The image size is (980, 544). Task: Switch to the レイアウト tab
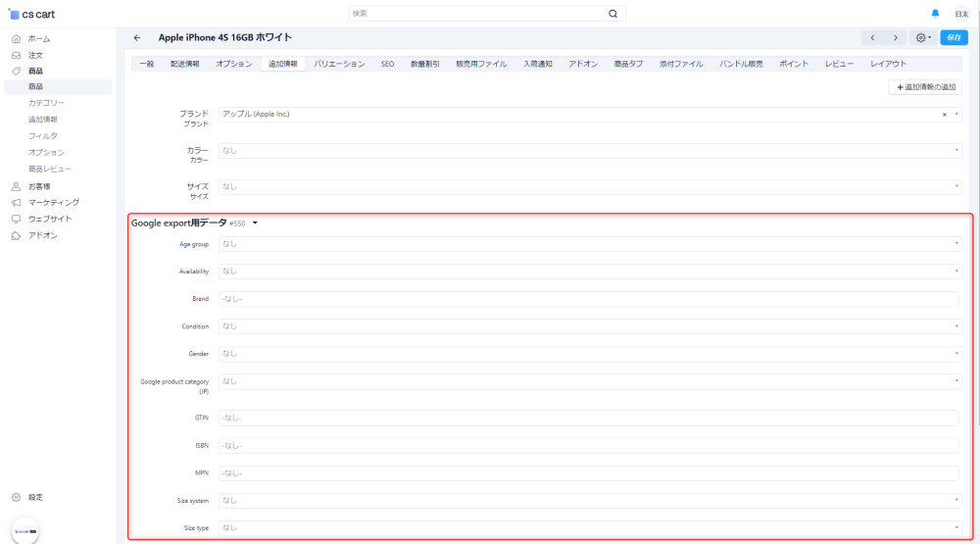point(888,64)
